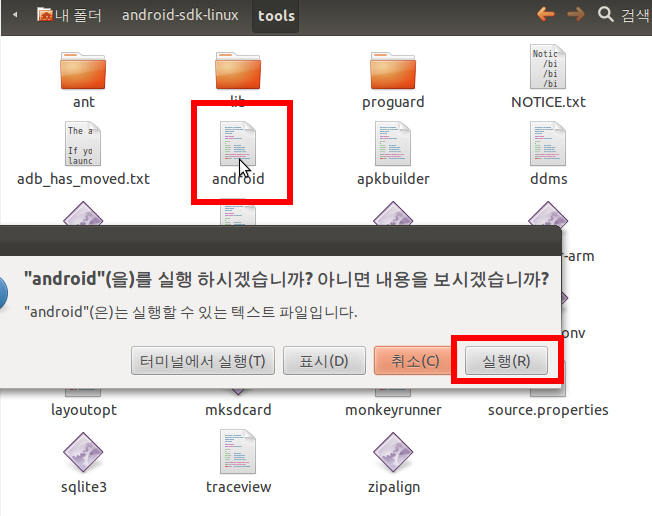Select the android script file icon
This screenshot has height=516, width=652.
point(238,143)
